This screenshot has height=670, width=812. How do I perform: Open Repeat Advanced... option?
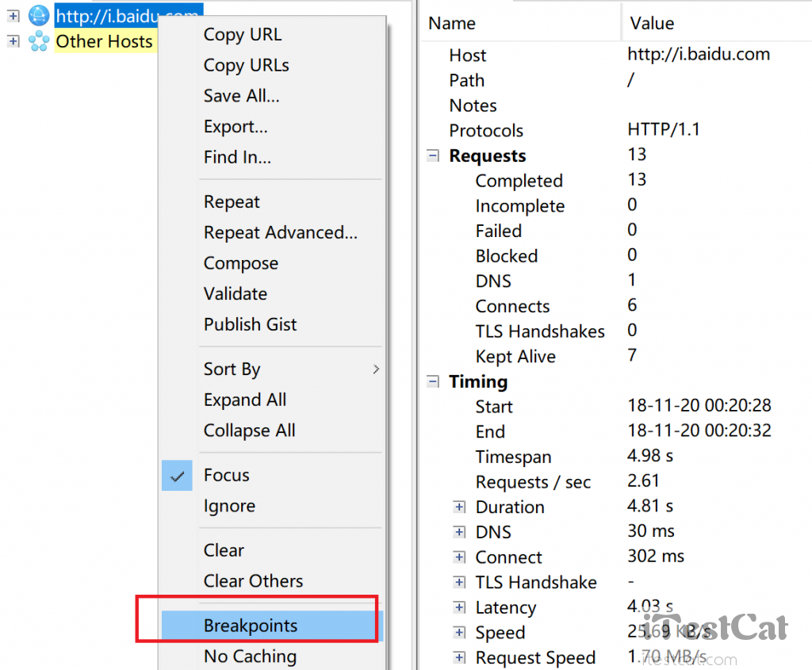(273, 232)
